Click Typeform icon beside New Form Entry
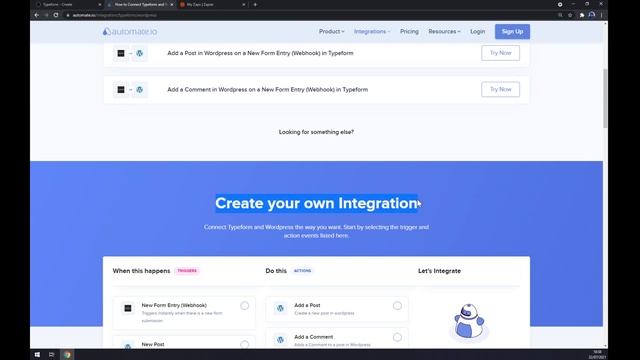 tap(128, 308)
